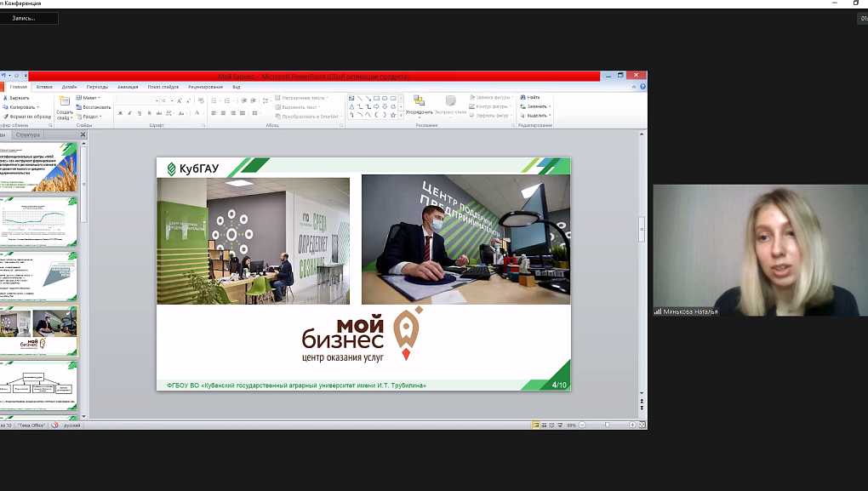Viewport: 868px width, 491px height.
Task: Toggle bold formatting (Ж)
Action: [120, 113]
